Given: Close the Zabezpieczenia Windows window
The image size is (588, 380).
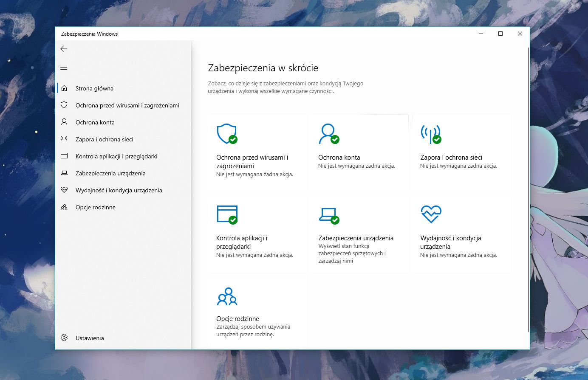Looking at the screenshot, I should coord(520,34).
